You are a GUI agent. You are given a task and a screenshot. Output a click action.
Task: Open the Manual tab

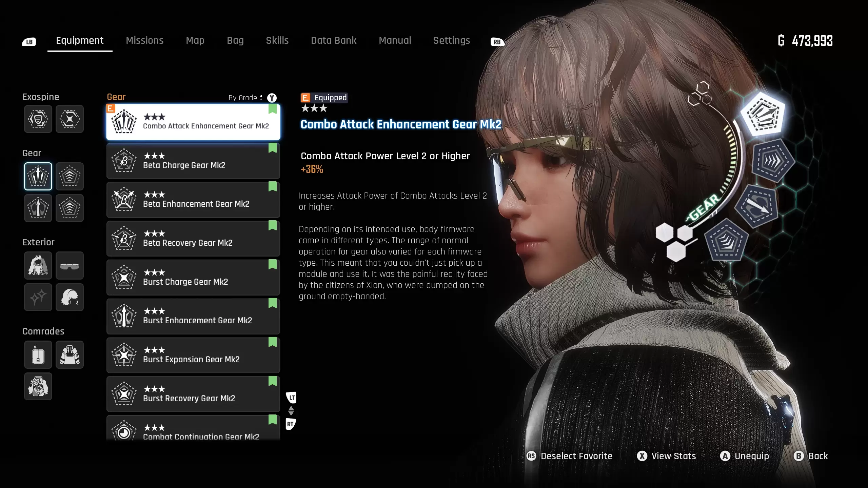[x=395, y=40]
